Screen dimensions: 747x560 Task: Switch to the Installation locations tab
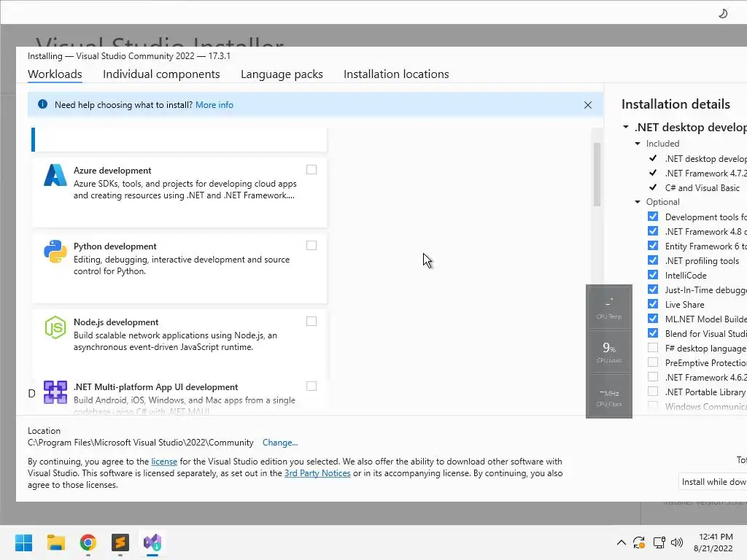396,74
